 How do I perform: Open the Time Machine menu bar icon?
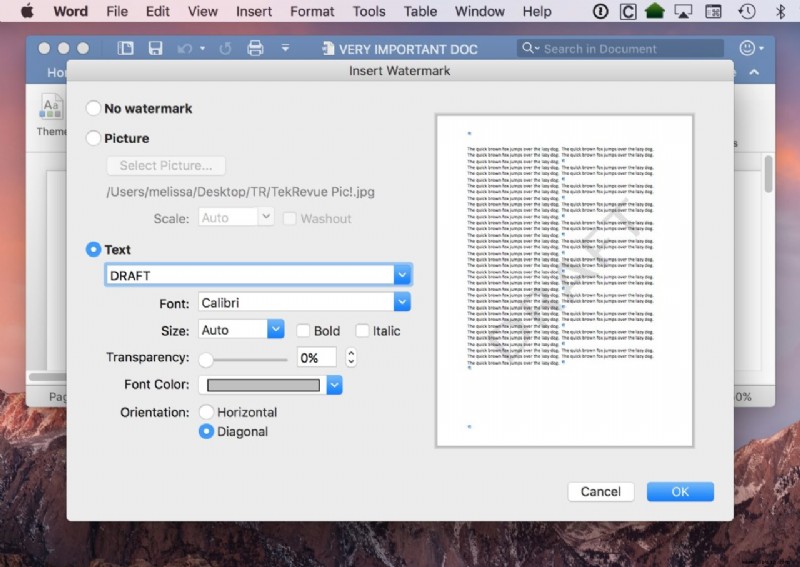pyautogui.click(x=747, y=11)
